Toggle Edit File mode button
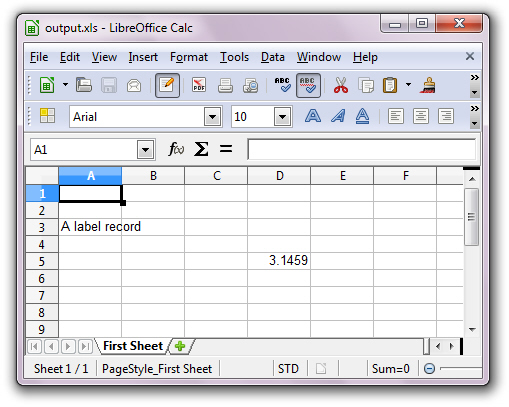 (167, 85)
